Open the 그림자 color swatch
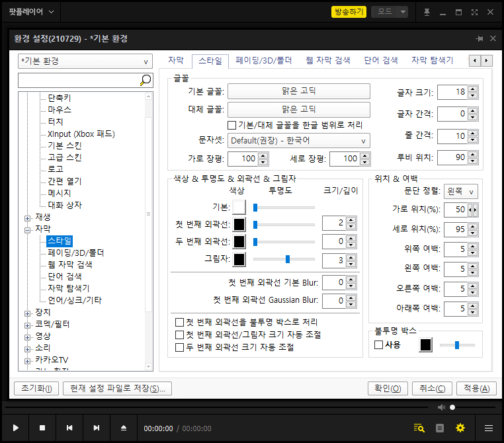This screenshot has height=443, width=504. point(239,260)
